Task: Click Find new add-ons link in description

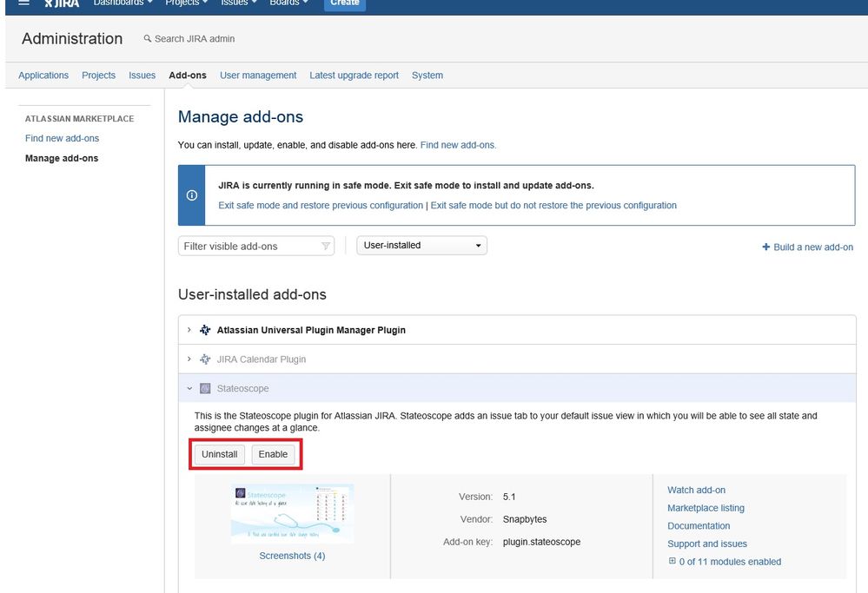Action: tap(459, 145)
